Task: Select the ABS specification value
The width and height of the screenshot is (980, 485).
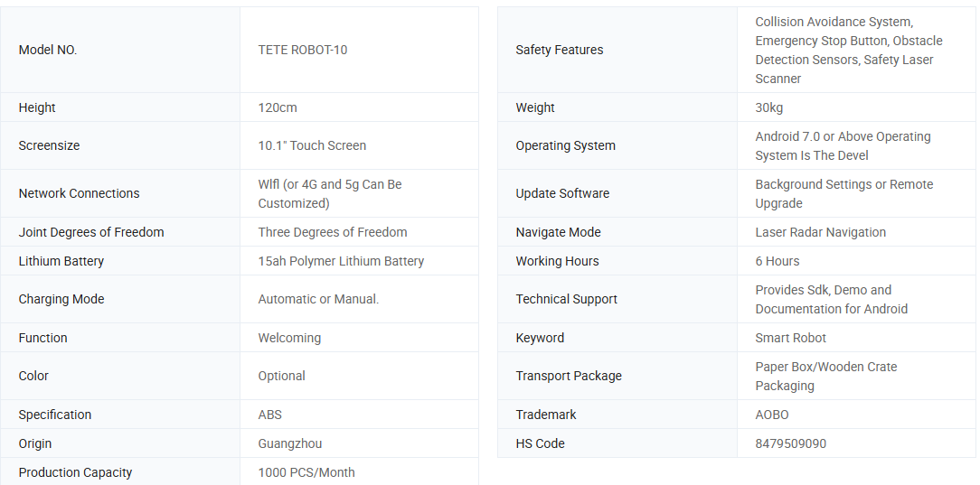Action: tap(270, 415)
